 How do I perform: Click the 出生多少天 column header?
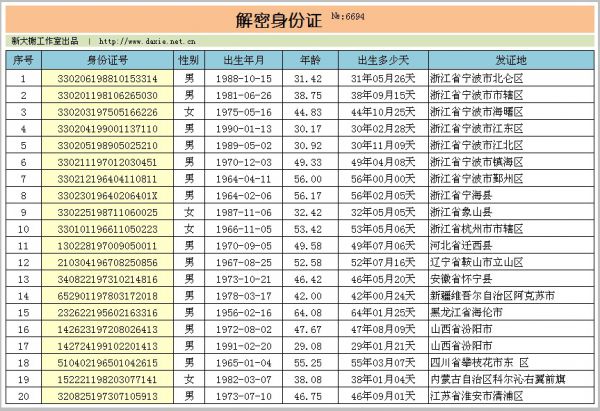pos(382,60)
